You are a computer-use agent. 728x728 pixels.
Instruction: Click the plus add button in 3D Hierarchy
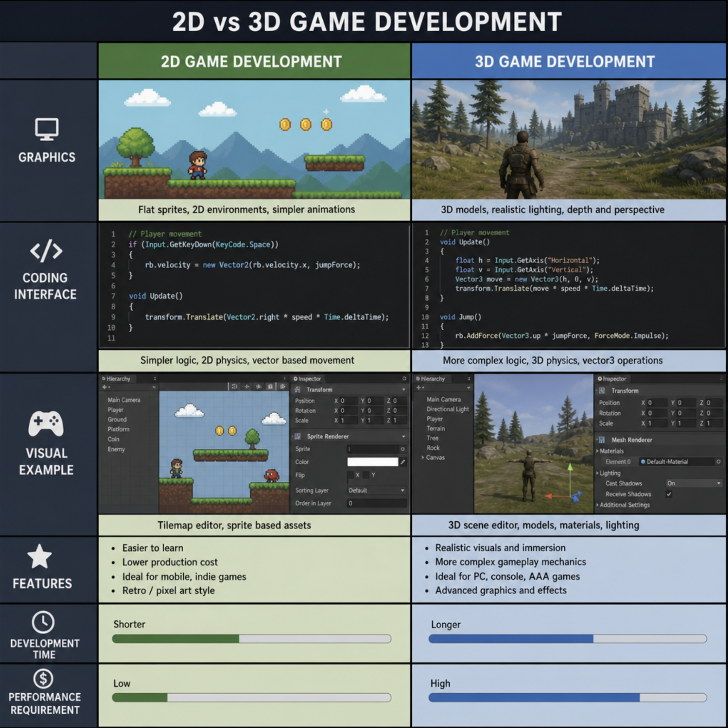coord(419,387)
